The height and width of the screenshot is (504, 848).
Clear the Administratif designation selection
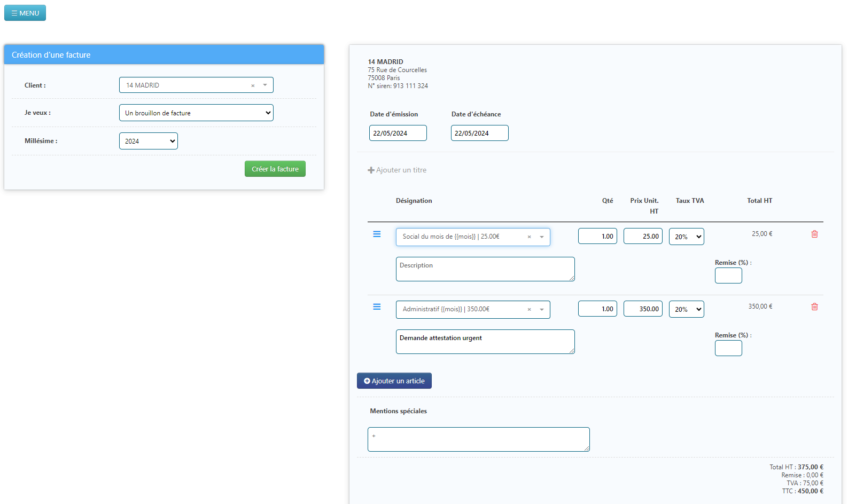pyautogui.click(x=529, y=310)
